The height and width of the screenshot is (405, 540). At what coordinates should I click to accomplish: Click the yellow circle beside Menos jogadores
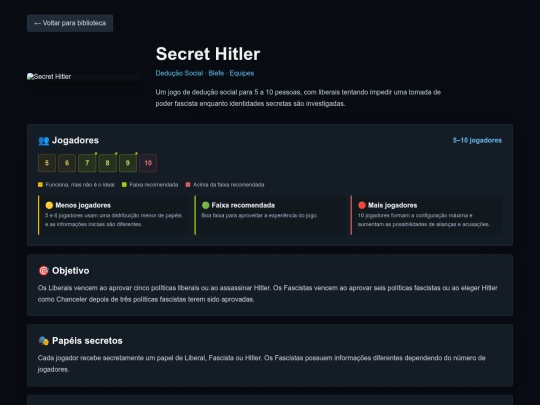click(49, 205)
